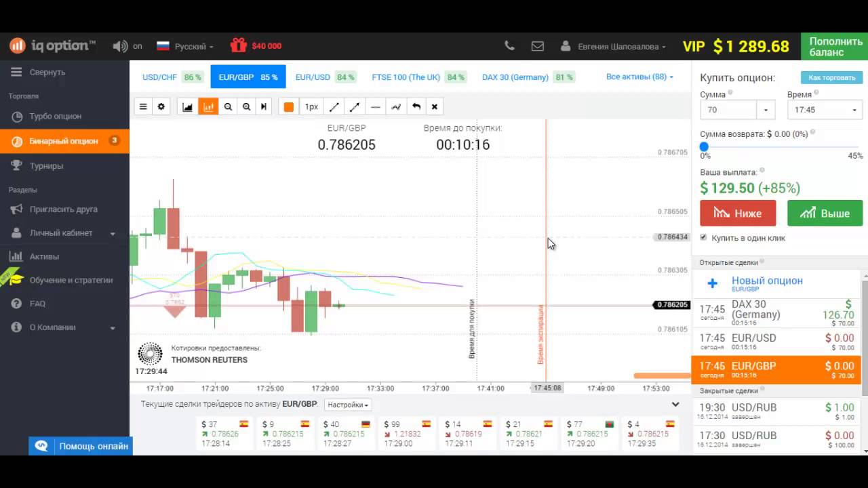The height and width of the screenshot is (488, 868).
Task: Open Настройки dropdown for trader deals
Action: click(348, 405)
